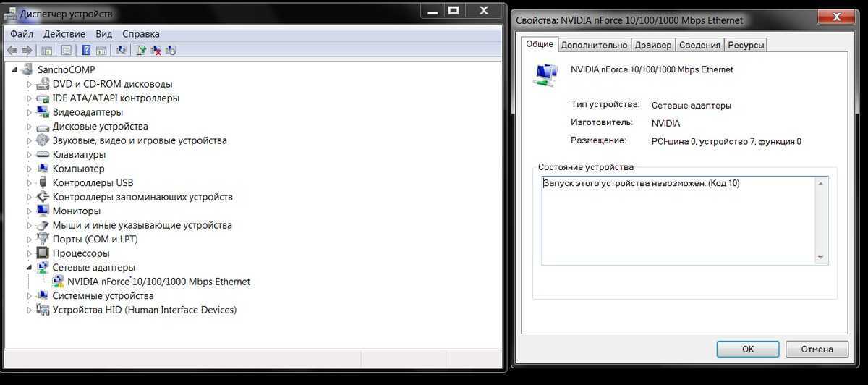Screen dimensions: 868x385
Task: Click the Диспетчер устройств title bar icon
Action: pyautogui.click(x=10, y=13)
